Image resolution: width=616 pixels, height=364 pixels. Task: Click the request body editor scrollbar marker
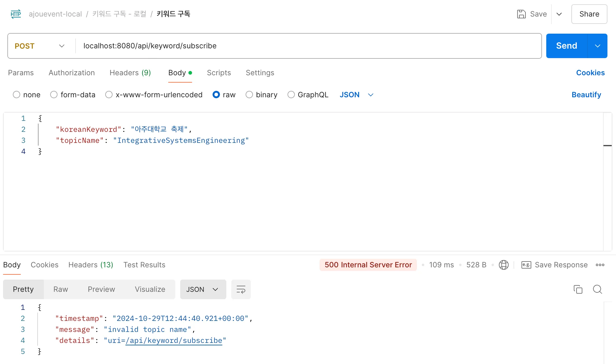click(x=607, y=146)
